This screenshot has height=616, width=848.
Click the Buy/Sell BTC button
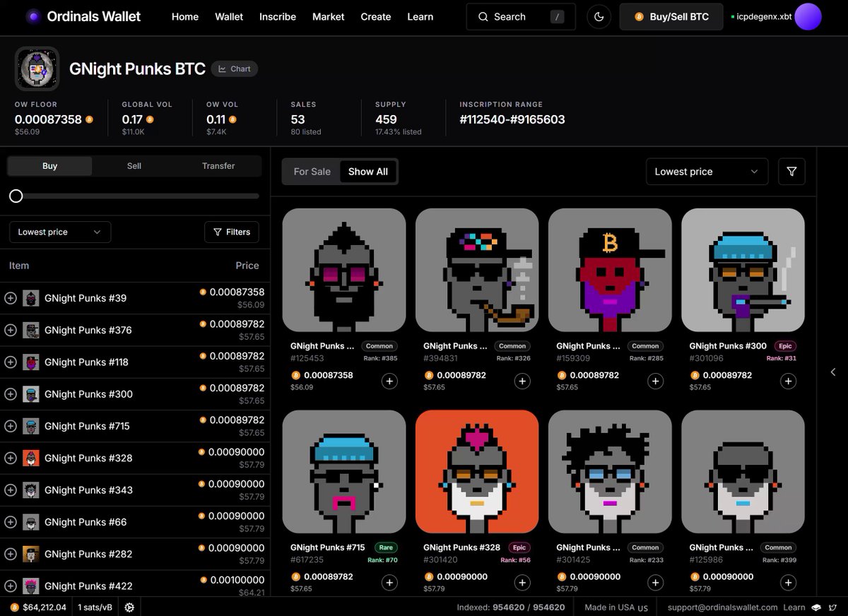tap(671, 16)
